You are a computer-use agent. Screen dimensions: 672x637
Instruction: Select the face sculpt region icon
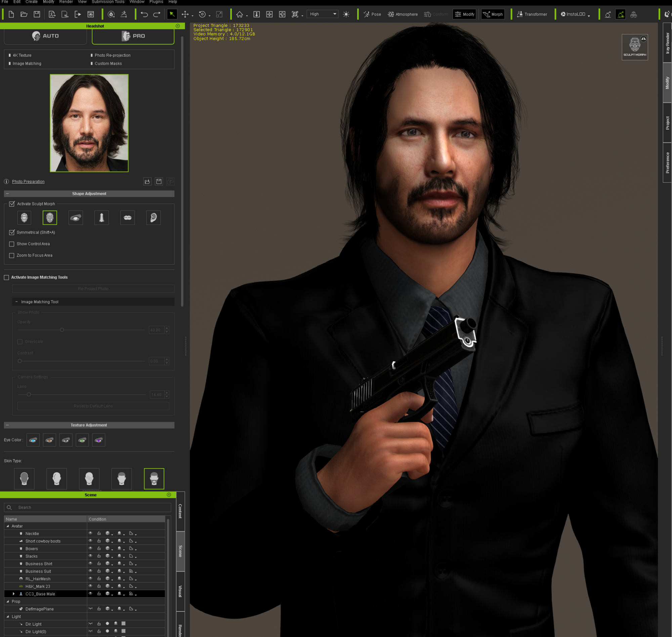[x=50, y=218]
